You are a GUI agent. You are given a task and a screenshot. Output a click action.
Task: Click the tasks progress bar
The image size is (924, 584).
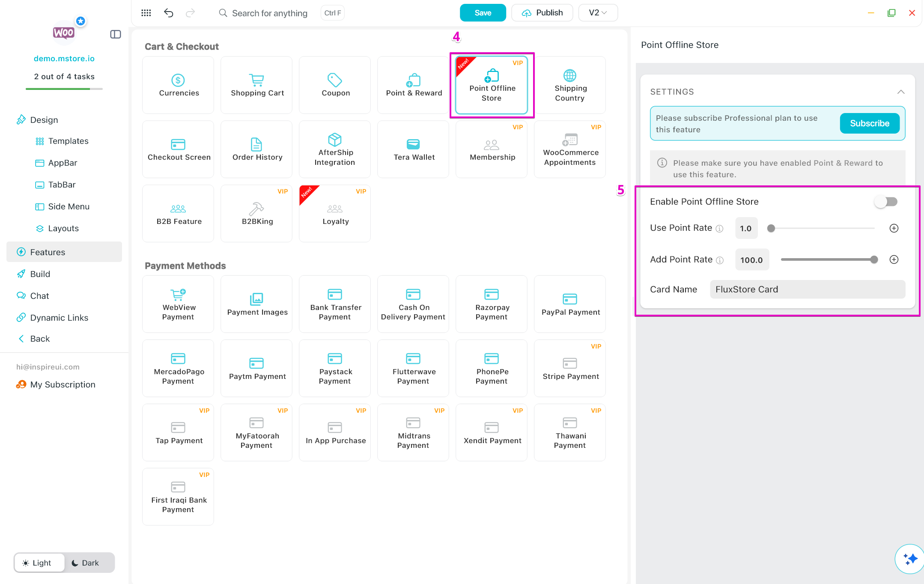tap(64, 89)
